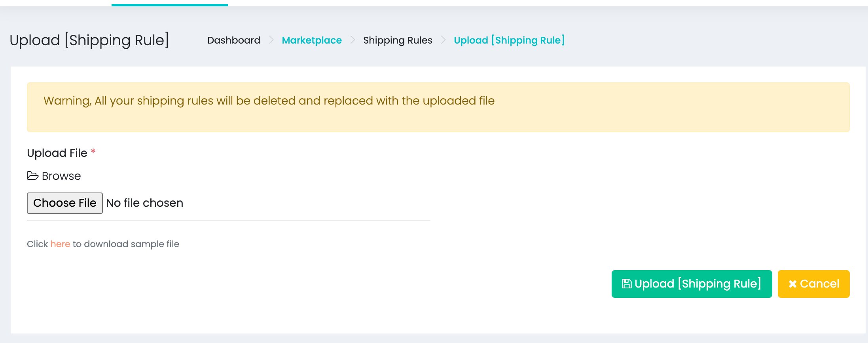Click the Browse label text

pos(61,176)
